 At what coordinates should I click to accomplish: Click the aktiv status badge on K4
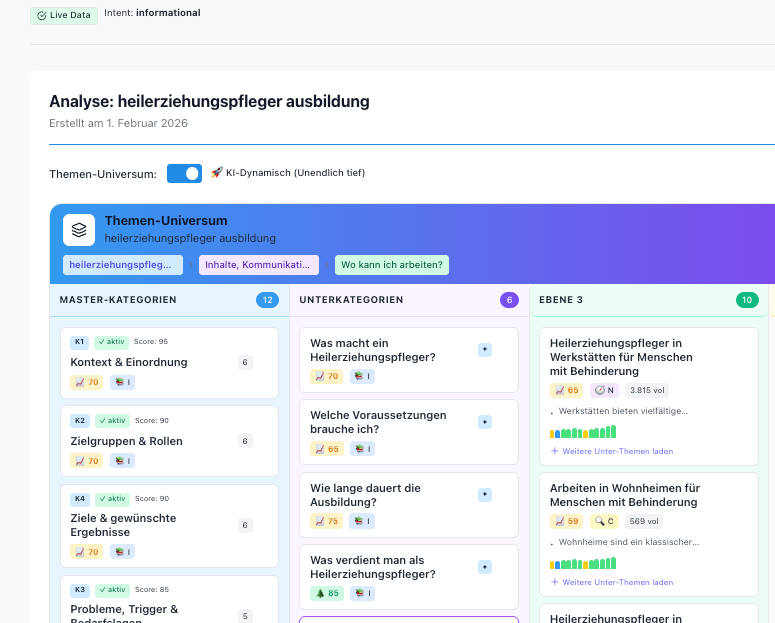pyautogui.click(x=112, y=499)
